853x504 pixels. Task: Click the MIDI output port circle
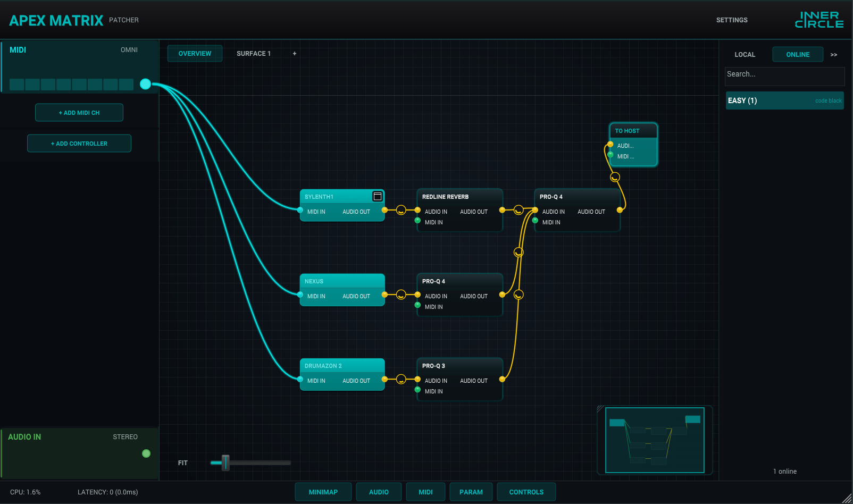[x=145, y=84]
